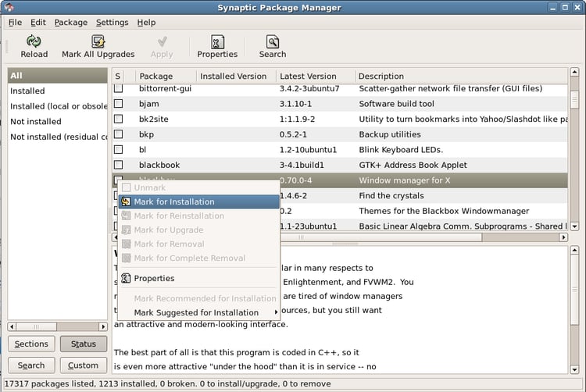The height and width of the screenshot is (392, 586).
Task: Click the Unmark entry icon
Action: (127, 187)
